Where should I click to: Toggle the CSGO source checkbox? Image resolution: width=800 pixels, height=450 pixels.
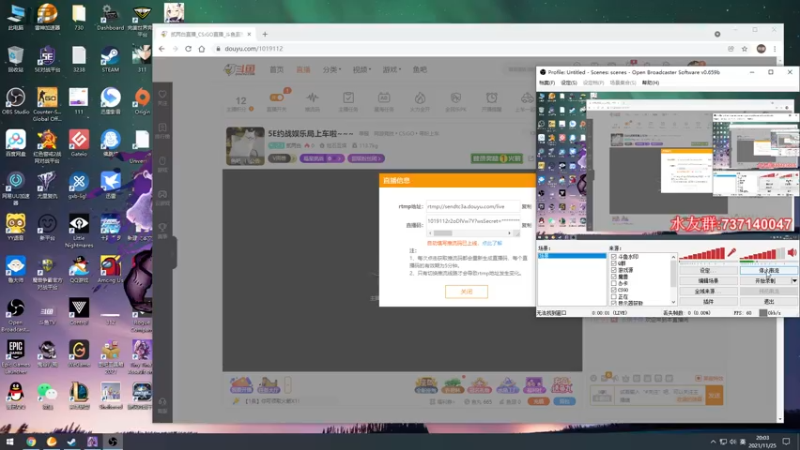click(x=614, y=290)
